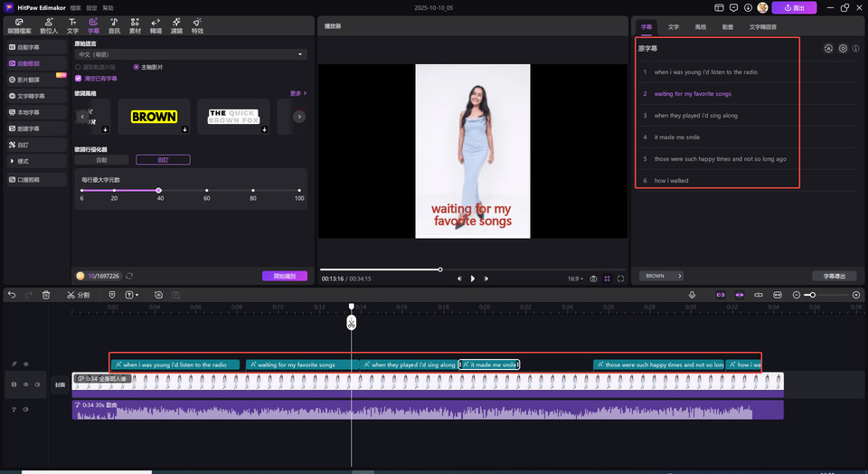Take snapshot with camera icon in player
Image resolution: width=868 pixels, height=474 pixels.
[593, 279]
